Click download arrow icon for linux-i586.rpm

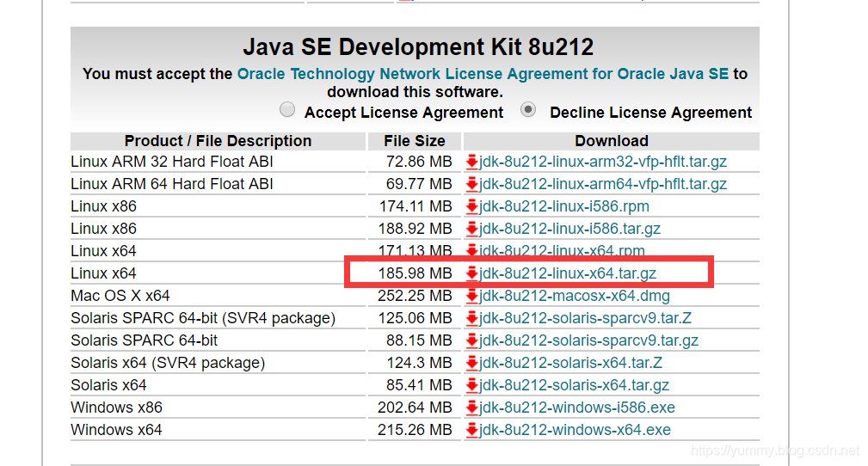pos(472,207)
